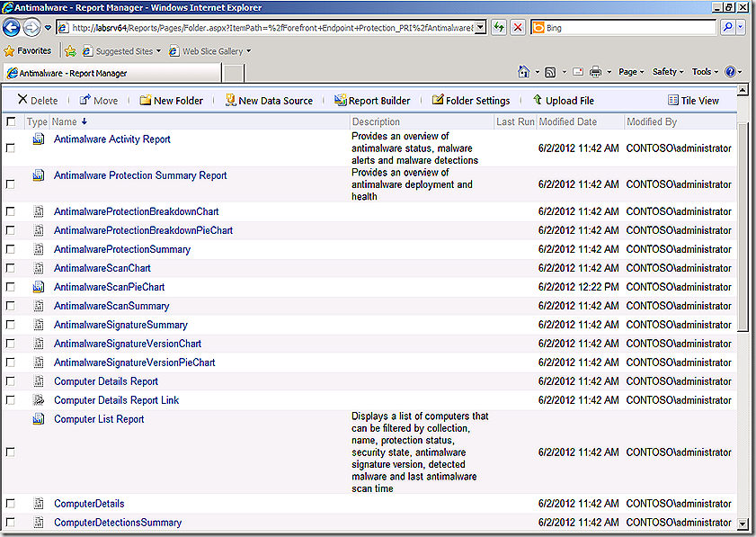Select the Antimalware - Report Manager tab
This screenshot has height=537, width=756.
(112, 74)
